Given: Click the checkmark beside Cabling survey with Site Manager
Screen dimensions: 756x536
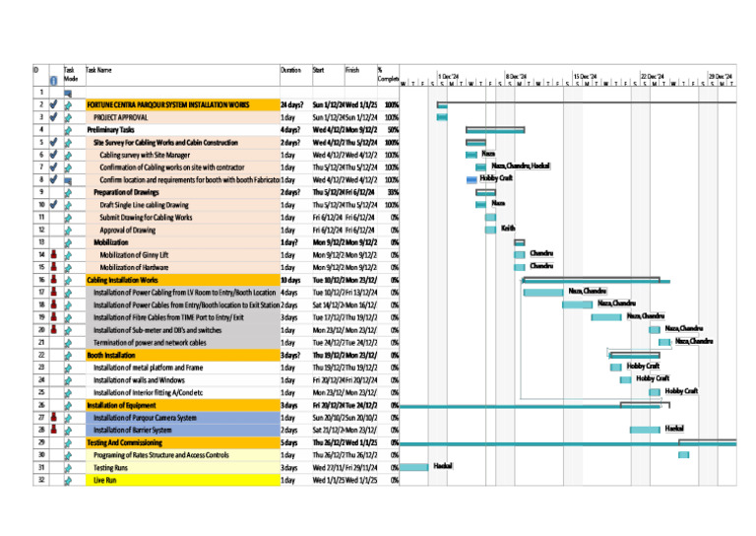Looking at the screenshot, I should tap(53, 155).
